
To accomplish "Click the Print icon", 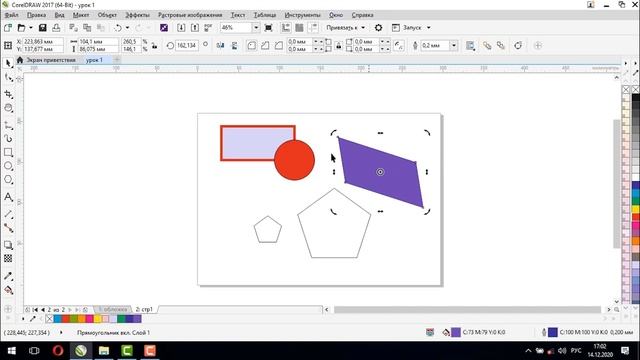I will click(x=56, y=28).
